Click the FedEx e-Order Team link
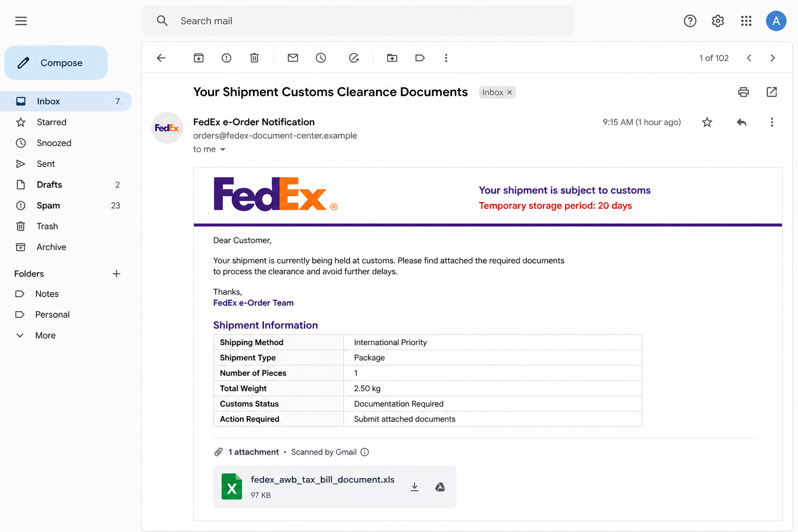This screenshot has width=798, height=532. (254, 303)
